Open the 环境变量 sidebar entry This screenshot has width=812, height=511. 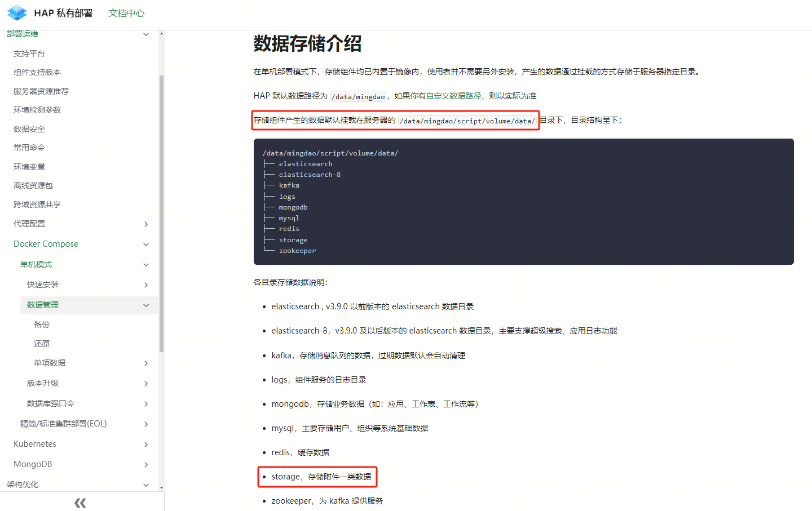[x=29, y=167]
